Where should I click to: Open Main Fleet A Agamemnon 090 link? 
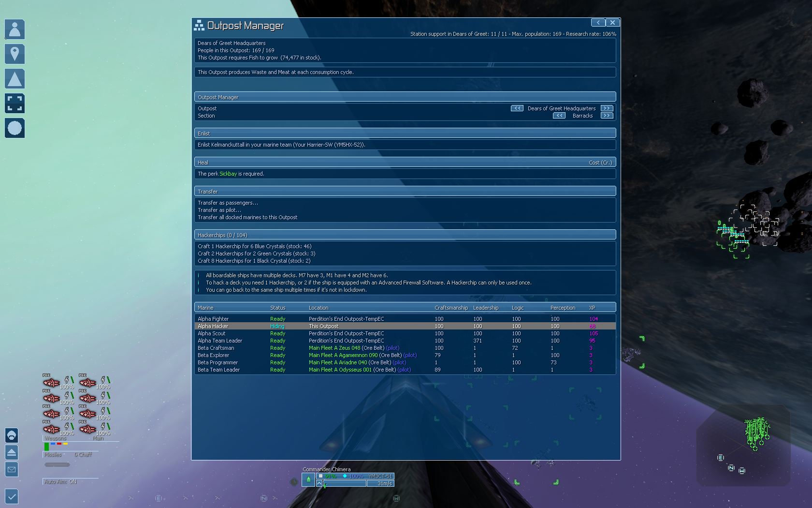[x=343, y=355]
